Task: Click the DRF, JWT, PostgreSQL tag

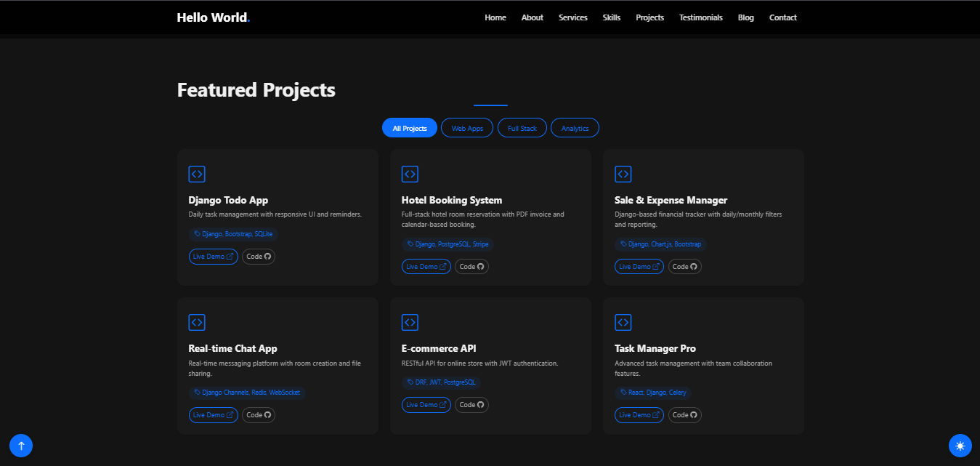Action: point(441,382)
